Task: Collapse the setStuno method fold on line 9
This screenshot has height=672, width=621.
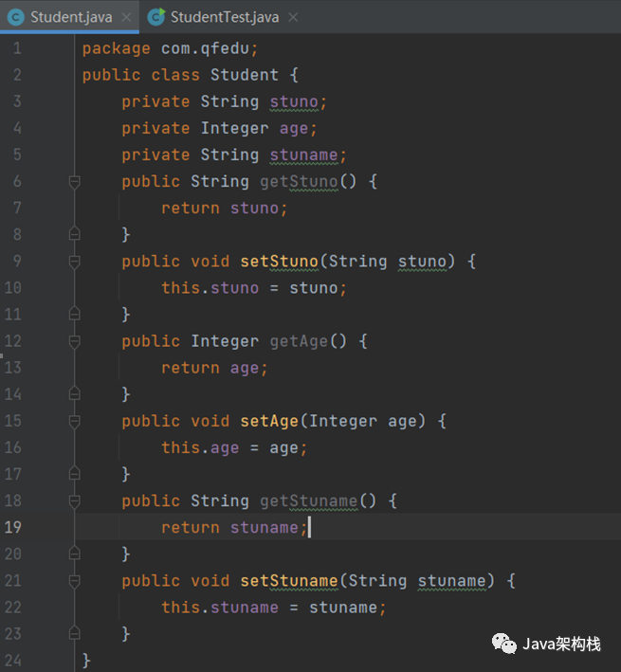Action: point(74,262)
